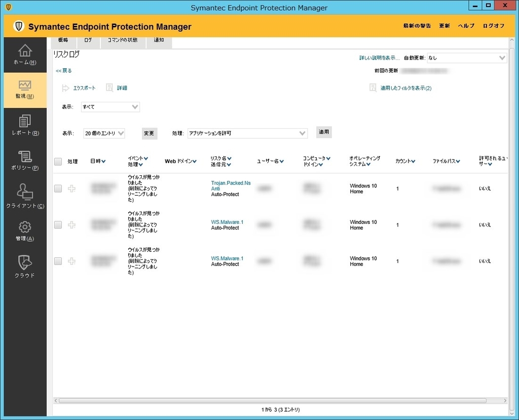
Task: Open the ポリシー (Policies) sidebar icon
Action: coord(25,161)
